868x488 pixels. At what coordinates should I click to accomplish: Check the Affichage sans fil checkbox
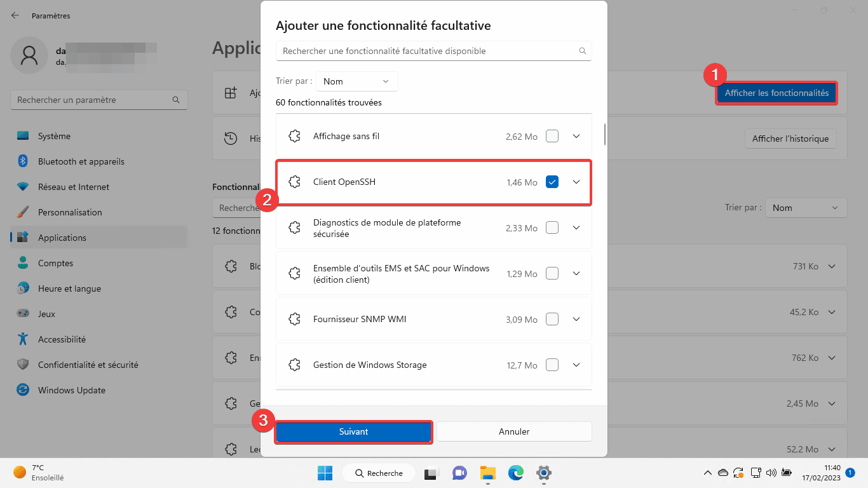552,135
